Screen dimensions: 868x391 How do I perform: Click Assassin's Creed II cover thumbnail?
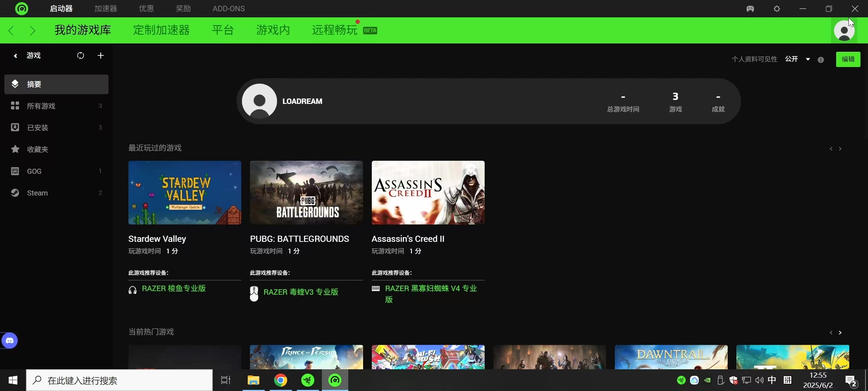pos(428,193)
